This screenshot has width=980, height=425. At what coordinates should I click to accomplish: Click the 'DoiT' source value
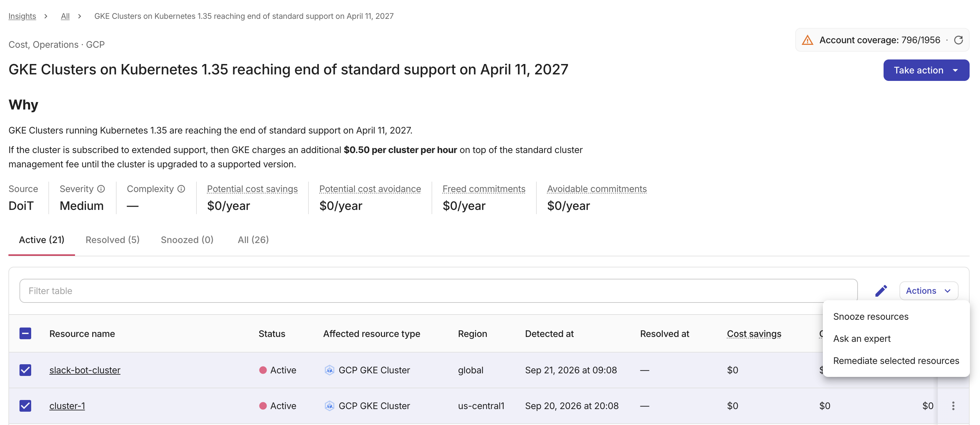point(21,206)
